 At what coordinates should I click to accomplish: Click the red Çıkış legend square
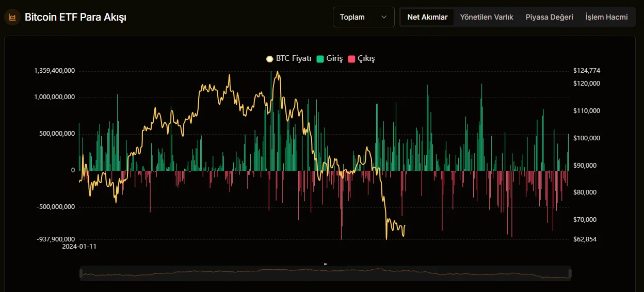[352, 59]
